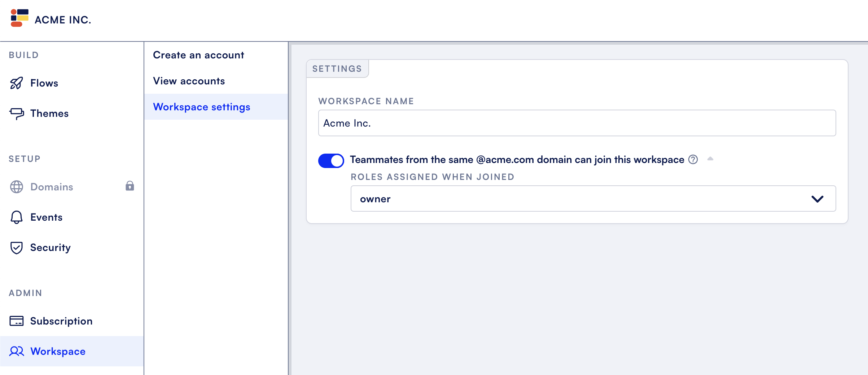
Task: Open Workspace settings submenu item
Action: pos(201,107)
